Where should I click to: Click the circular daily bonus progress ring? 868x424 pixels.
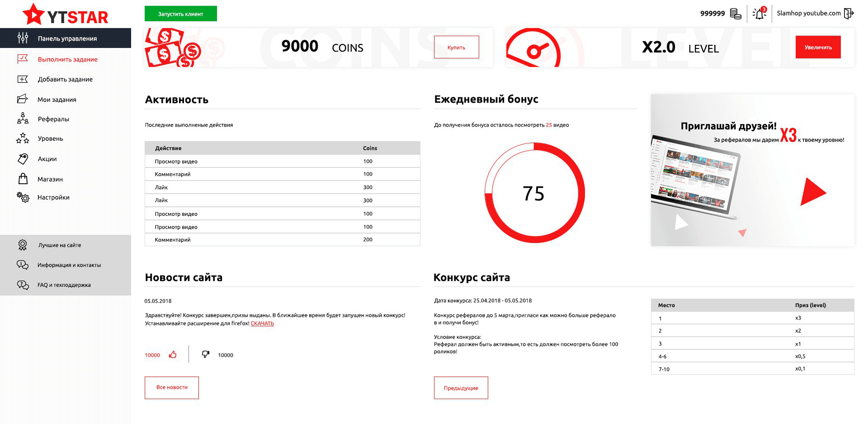[534, 193]
